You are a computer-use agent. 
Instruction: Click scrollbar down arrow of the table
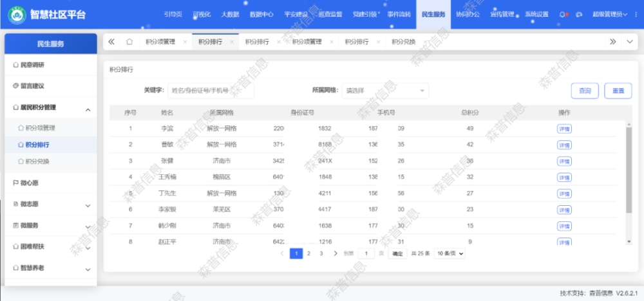coord(629,242)
